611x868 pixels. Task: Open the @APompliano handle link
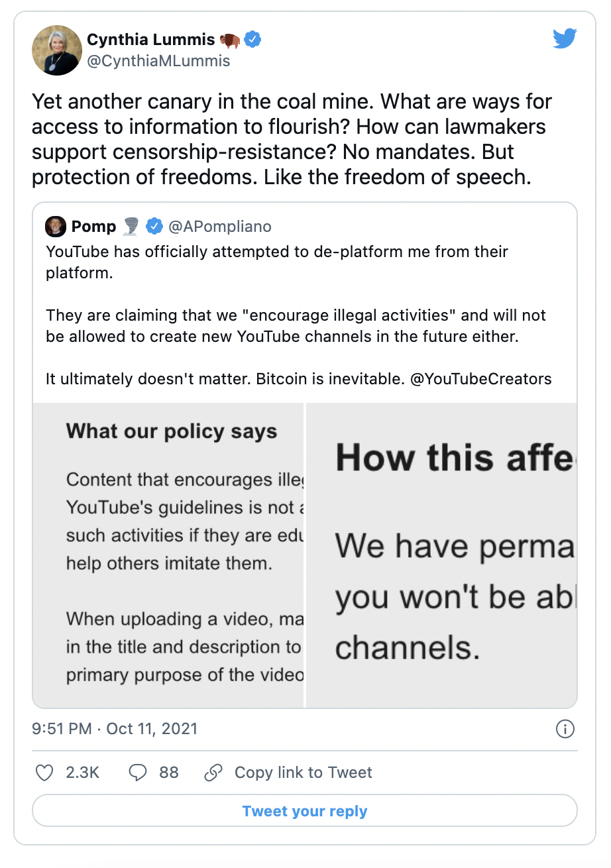[x=220, y=227]
